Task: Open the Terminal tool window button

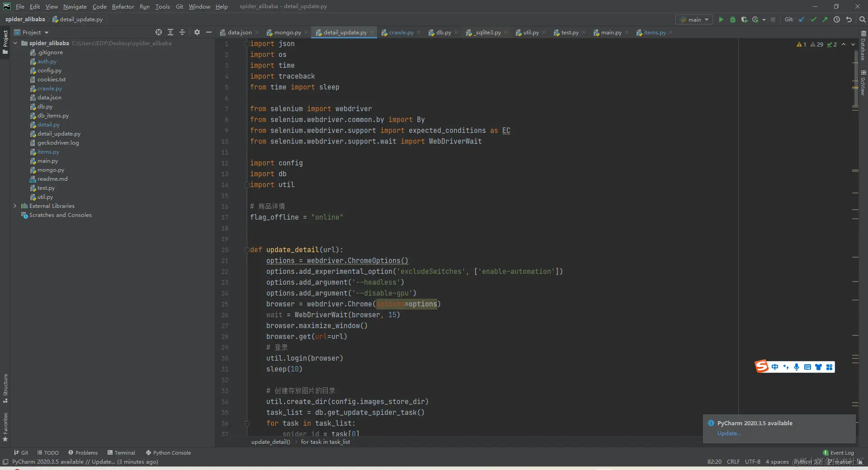Action: coord(121,453)
